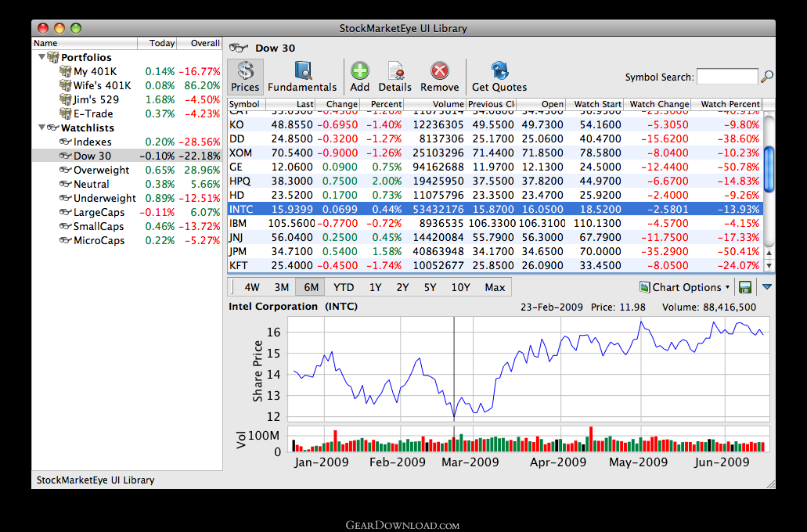Click the save chart floppy icon
The image size is (807, 532).
744,287
